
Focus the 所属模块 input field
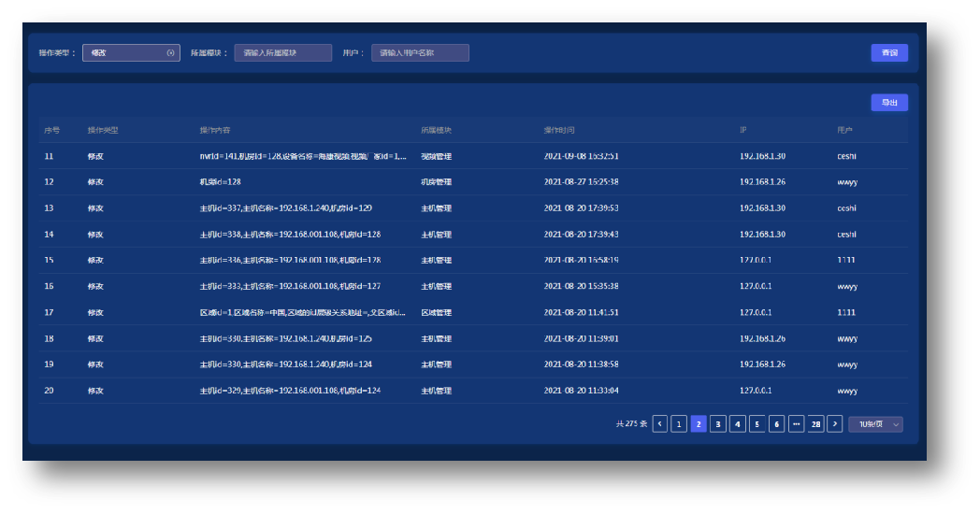282,53
